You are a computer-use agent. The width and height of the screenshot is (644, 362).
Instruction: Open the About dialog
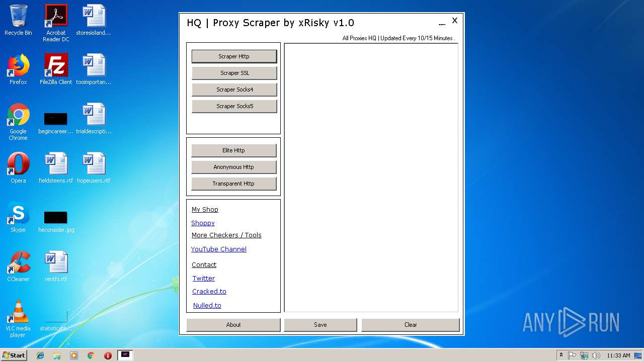[233, 325]
